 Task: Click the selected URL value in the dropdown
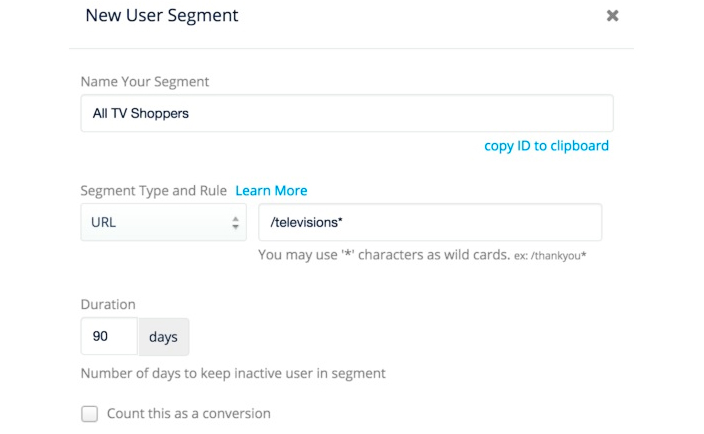pos(104,222)
